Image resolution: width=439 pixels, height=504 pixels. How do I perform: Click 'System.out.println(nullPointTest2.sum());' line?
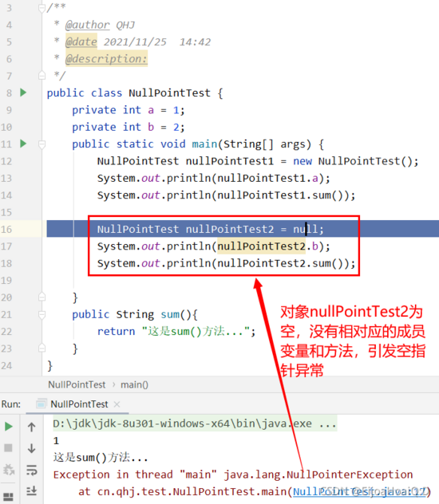tap(226, 263)
